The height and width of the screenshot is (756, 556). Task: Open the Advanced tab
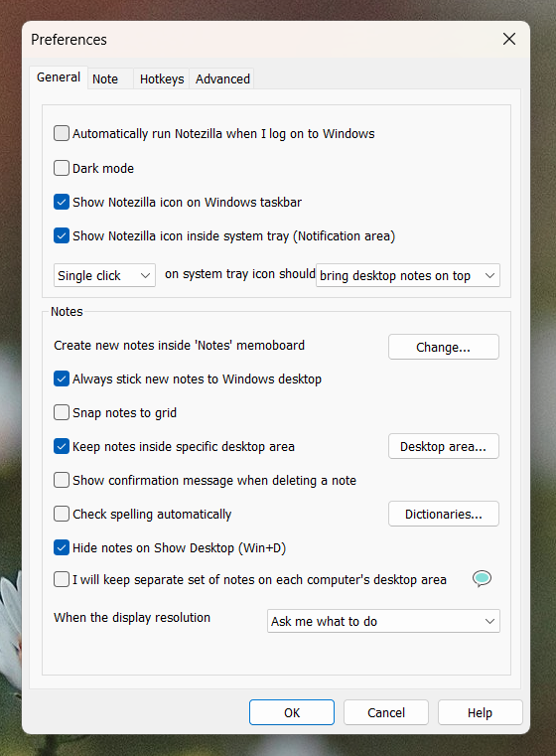point(222,79)
